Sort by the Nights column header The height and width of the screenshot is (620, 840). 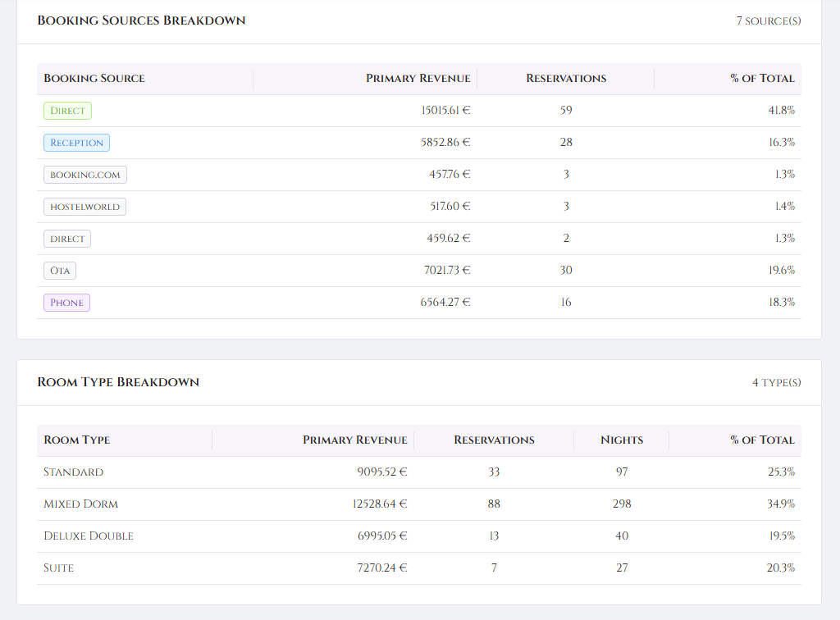(621, 440)
